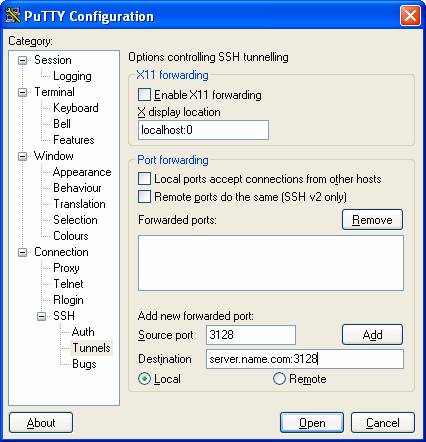
Task: Tick Remote ports do the same option
Action: click(144, 197)
